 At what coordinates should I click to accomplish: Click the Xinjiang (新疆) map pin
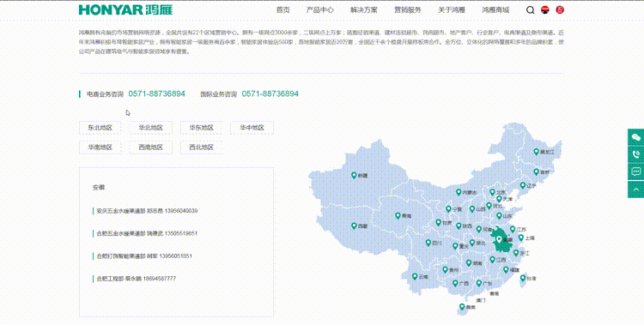click(354, 175)
